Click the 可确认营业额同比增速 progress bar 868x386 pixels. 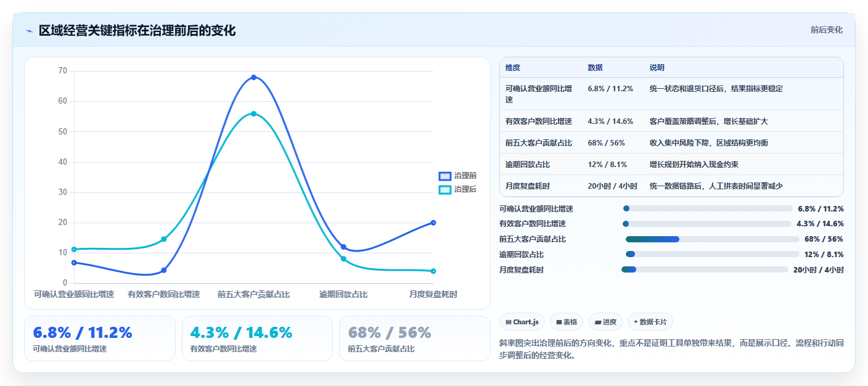click(x=708, y=208)
